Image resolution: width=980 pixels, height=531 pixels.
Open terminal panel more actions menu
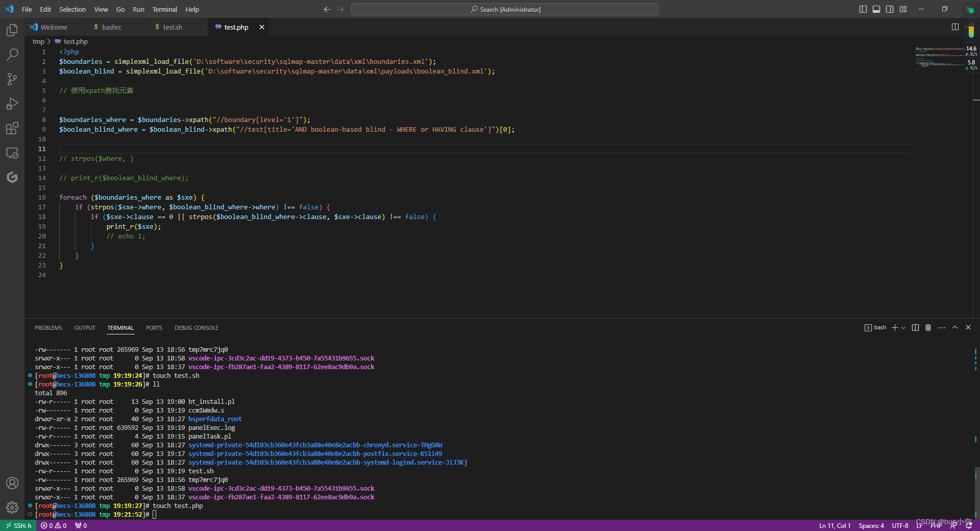tap(942, 328)
